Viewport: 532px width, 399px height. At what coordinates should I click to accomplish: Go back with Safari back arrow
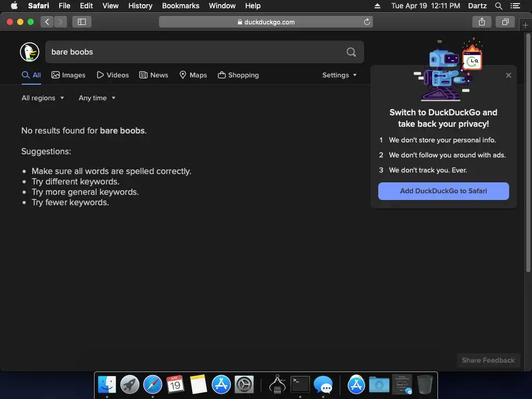tap(47, 22)
